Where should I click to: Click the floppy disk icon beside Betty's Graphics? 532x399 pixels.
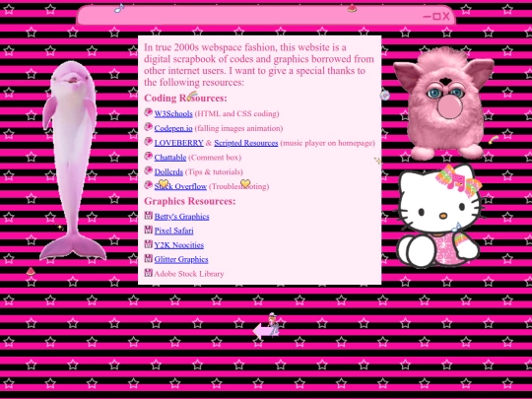148,216
